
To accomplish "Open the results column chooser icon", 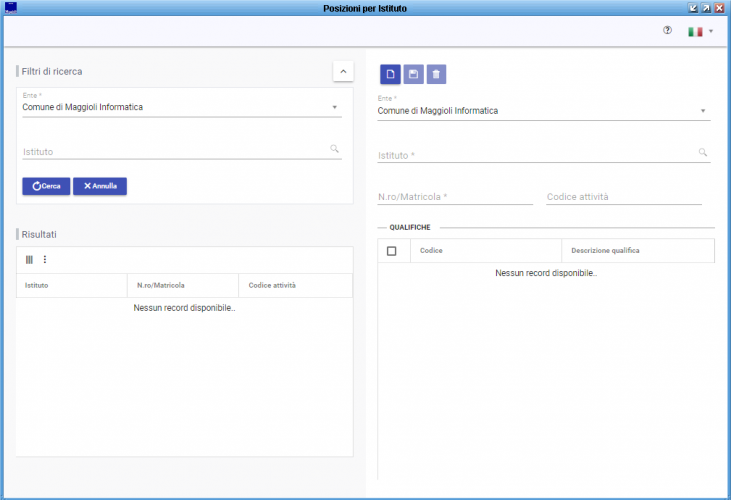I will (x=30, y=260).
